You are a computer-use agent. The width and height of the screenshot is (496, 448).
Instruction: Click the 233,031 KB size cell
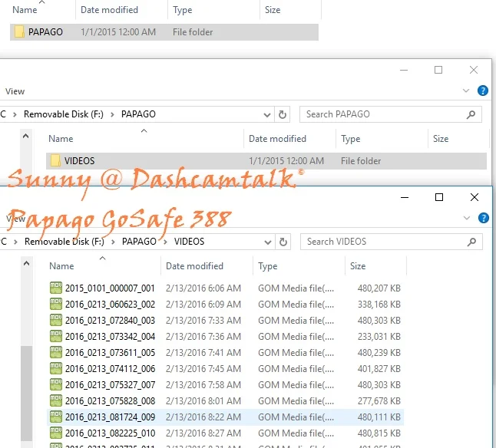click(x=379, y=337)
